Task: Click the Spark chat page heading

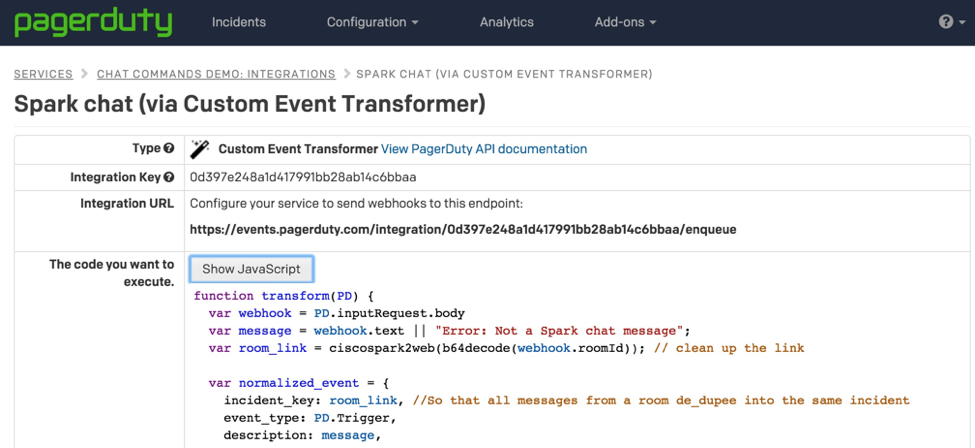Action: 250,103
